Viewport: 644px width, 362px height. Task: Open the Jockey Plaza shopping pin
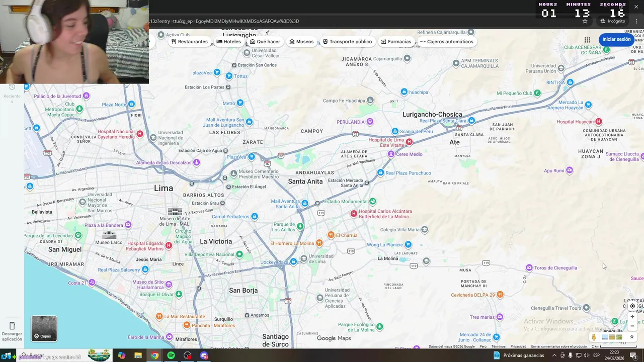(x=294, y=261)
